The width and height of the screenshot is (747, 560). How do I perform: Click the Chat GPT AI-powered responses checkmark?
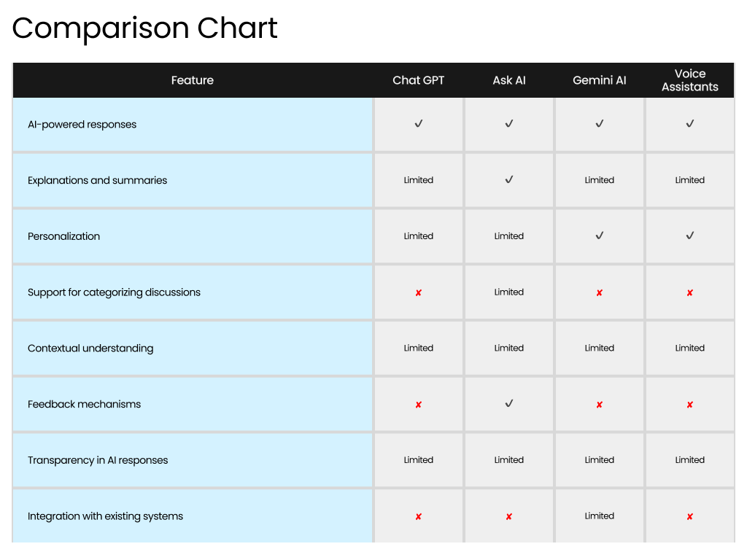[419, 124]
